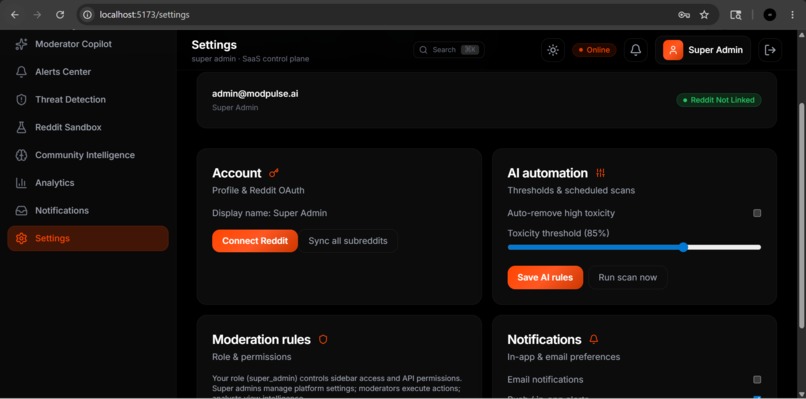Click the Settings gear icon in sidebar
Image resolution: width=806 pixels, height=399 pixels.
(x=21, y=239)
